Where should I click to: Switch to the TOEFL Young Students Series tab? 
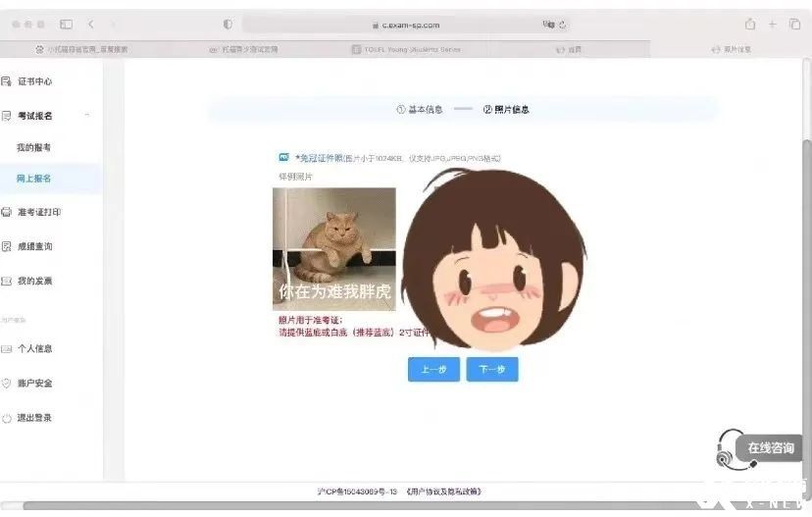(407, 49)
